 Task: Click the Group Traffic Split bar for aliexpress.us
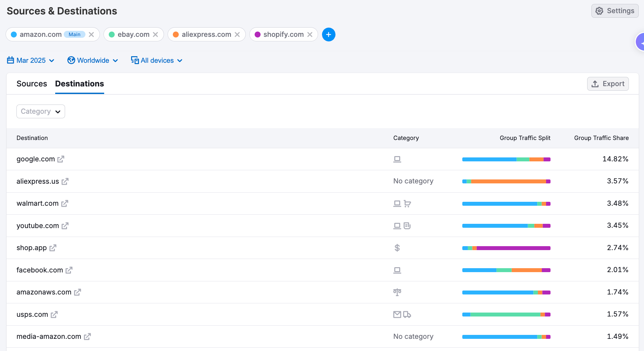(506, 181)
